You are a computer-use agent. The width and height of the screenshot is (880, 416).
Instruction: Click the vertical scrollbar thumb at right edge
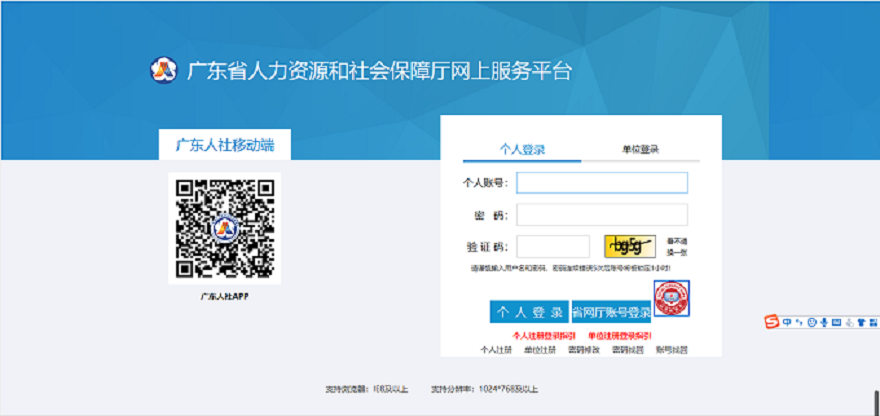click(877, 401)
